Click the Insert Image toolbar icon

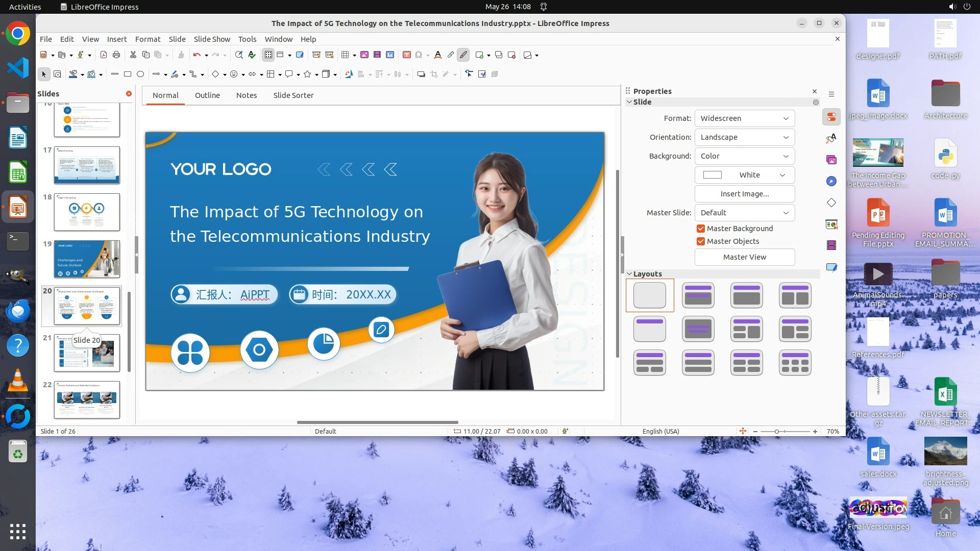pyautogui.click(x=364, y=55)
